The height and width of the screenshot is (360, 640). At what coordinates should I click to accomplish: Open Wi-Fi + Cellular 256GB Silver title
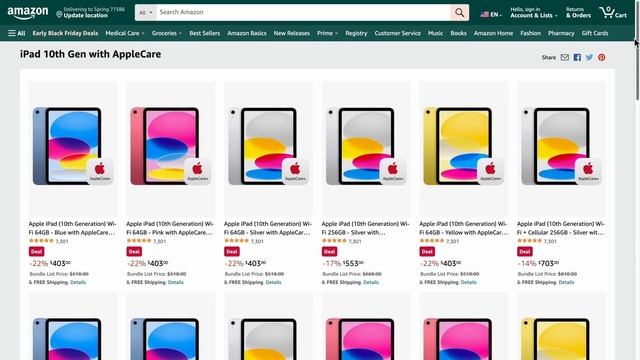pos(561,228)
